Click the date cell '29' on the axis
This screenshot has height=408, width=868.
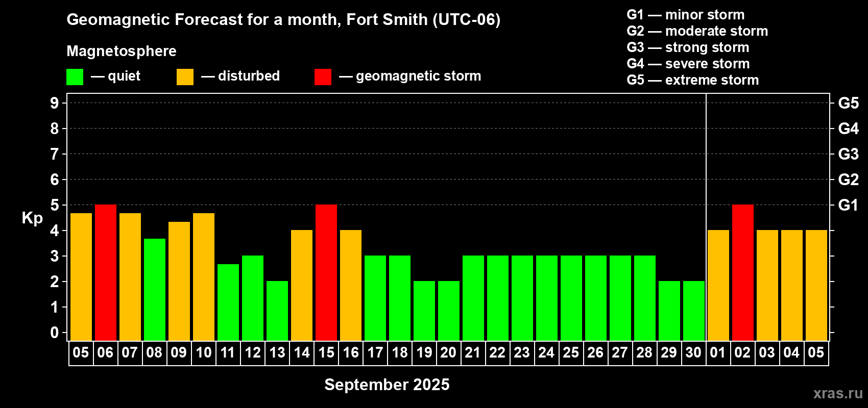click(x=669, y=353)
